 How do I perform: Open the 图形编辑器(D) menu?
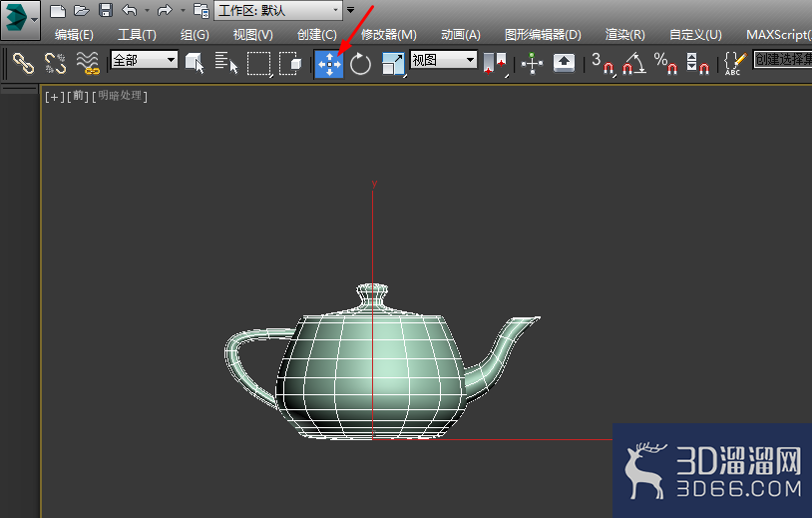tap(543, 35)
